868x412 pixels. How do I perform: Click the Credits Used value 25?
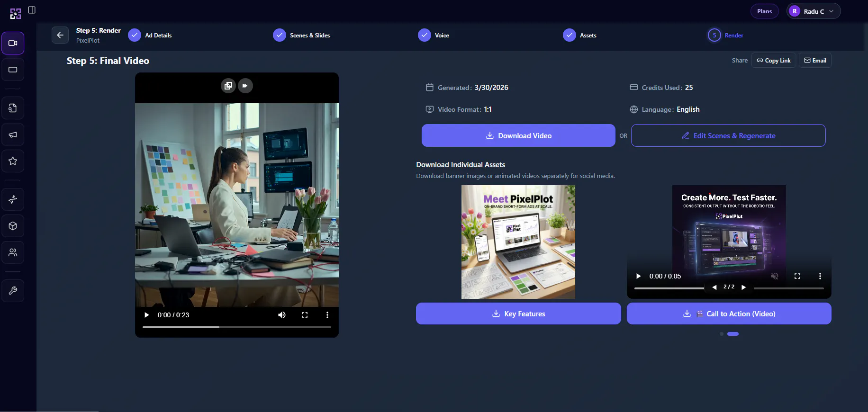[689, 88]
